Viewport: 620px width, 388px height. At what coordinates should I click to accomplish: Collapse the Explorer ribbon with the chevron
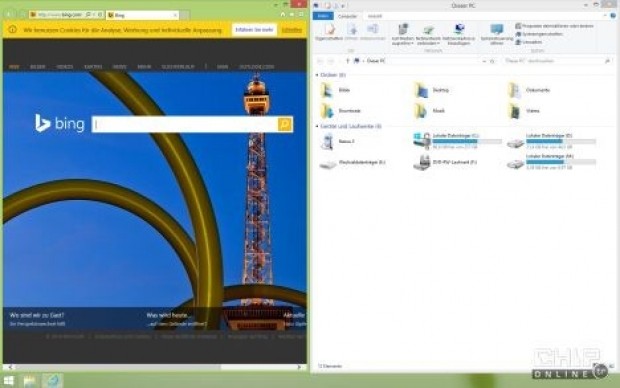click(x=605, y=16)
